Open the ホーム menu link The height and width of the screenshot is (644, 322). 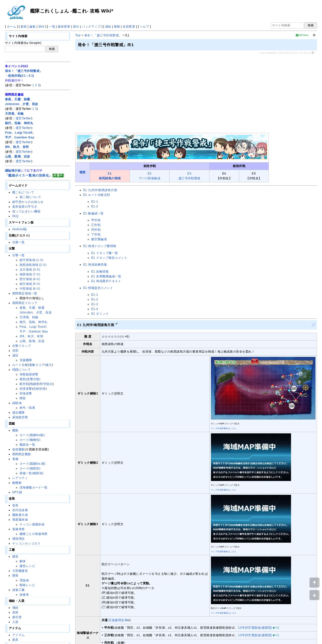pos(11,27)
